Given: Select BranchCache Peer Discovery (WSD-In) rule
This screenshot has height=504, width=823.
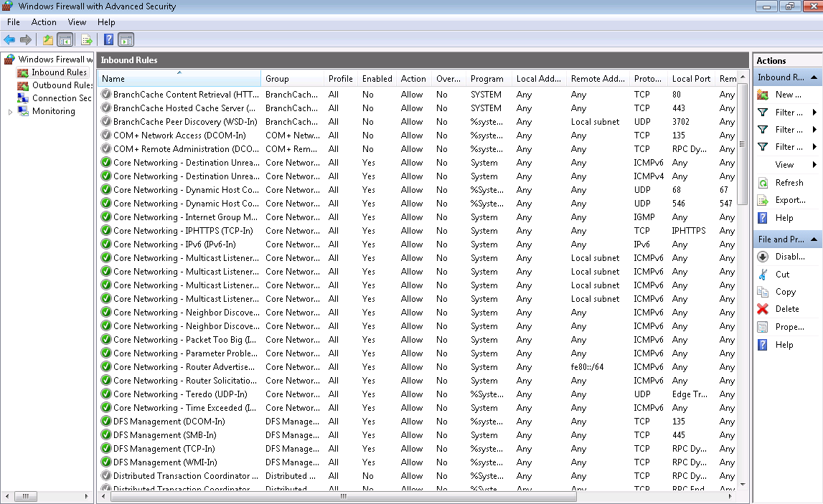Looking at the screenshot, I should (x=185, y=122).
